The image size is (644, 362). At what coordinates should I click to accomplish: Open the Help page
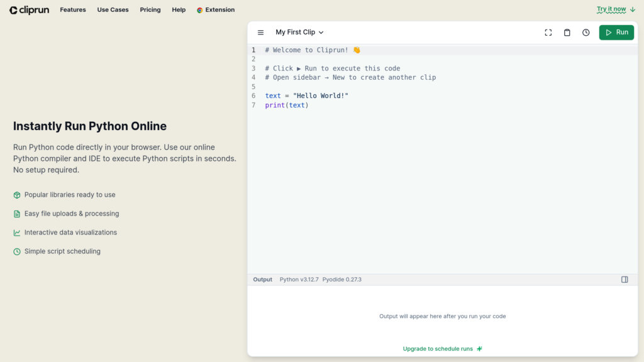point(179,10)
